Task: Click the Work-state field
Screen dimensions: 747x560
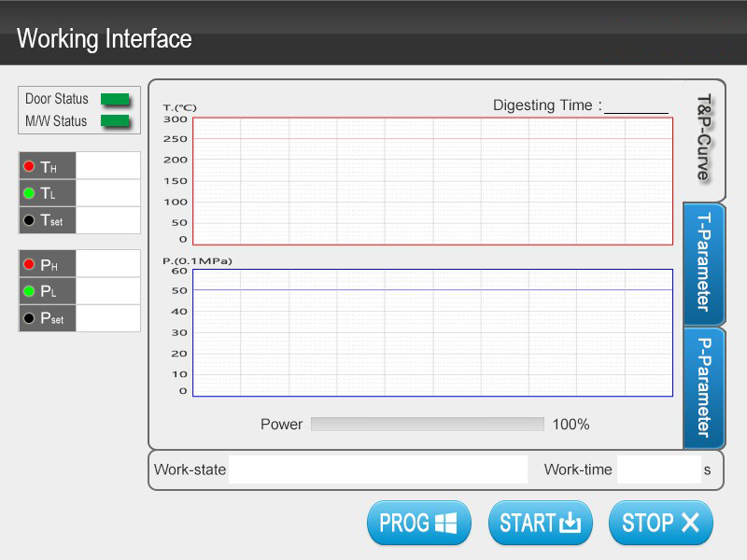Action: coord(378,469)
